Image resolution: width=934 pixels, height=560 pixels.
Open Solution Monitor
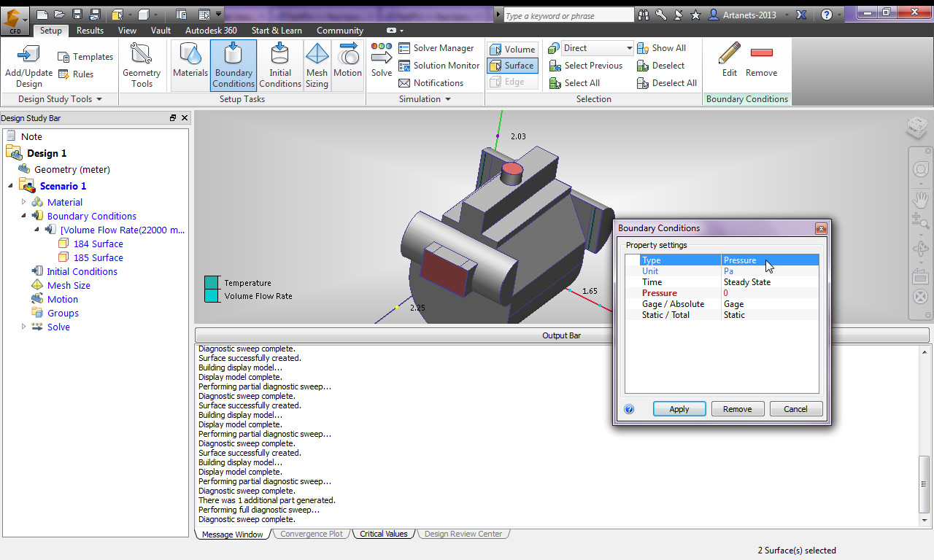439,66
